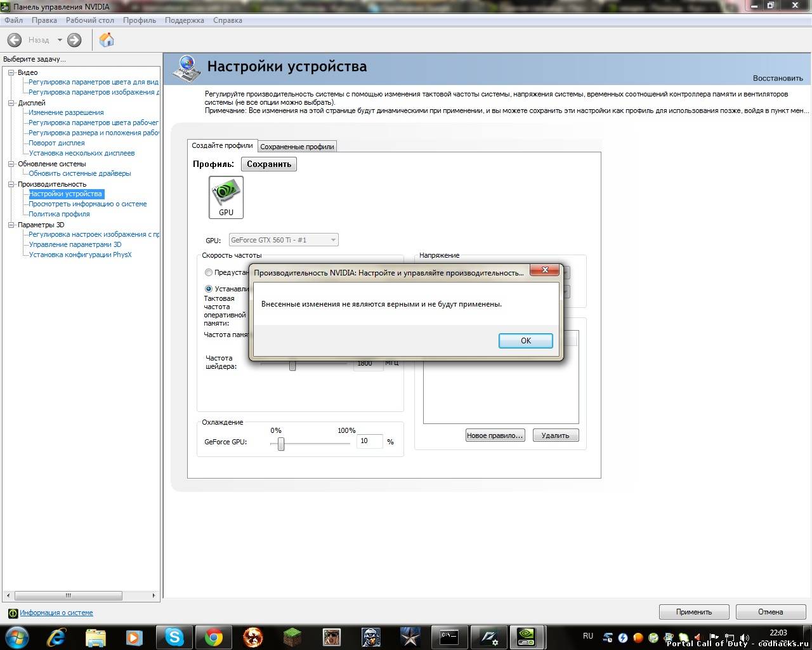Viewport: 812px width, 650px height.
Task: Collapse the Видео tree group
Action: (11, 72)
